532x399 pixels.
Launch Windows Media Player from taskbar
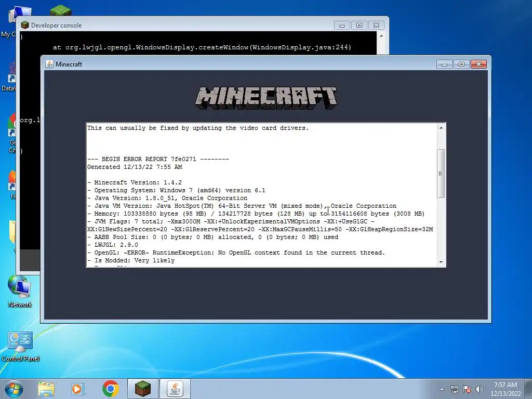[78, 389]
